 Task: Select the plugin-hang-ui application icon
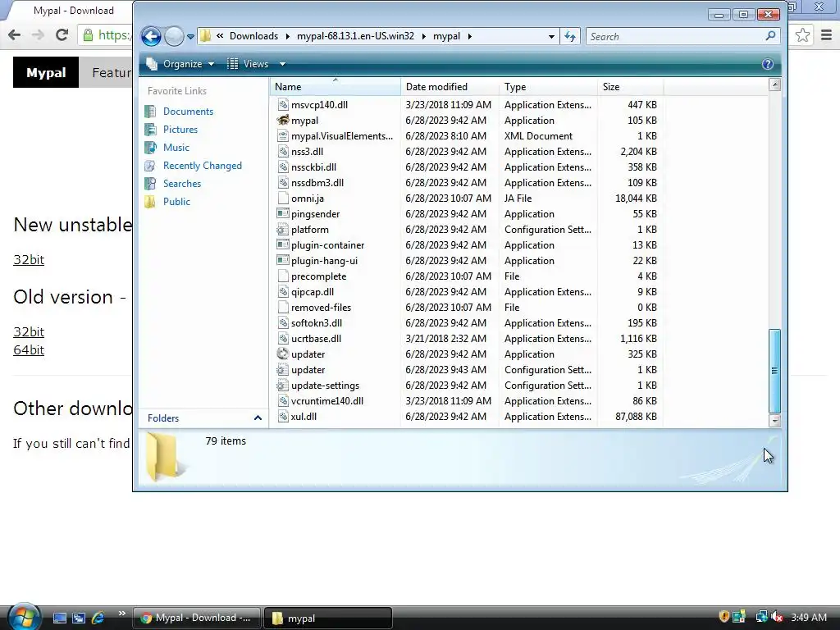click(283, 260)
